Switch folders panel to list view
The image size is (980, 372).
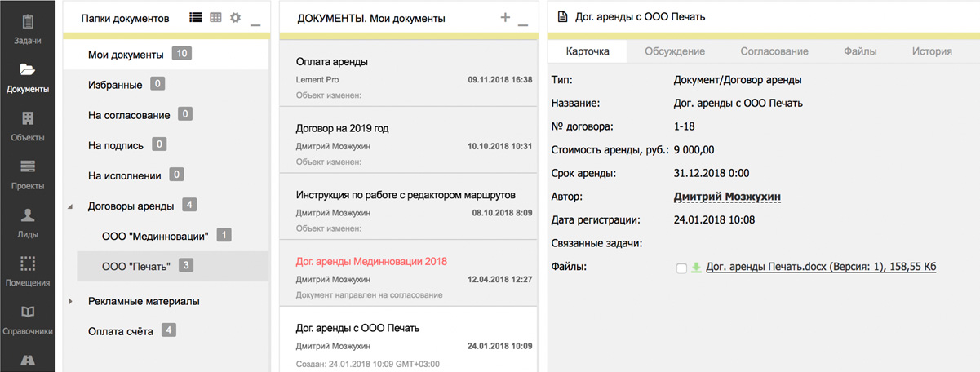tap(196, 17)
